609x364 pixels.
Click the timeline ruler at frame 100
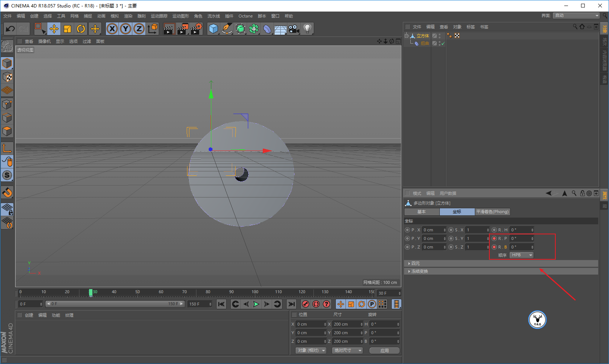(255, 292)
